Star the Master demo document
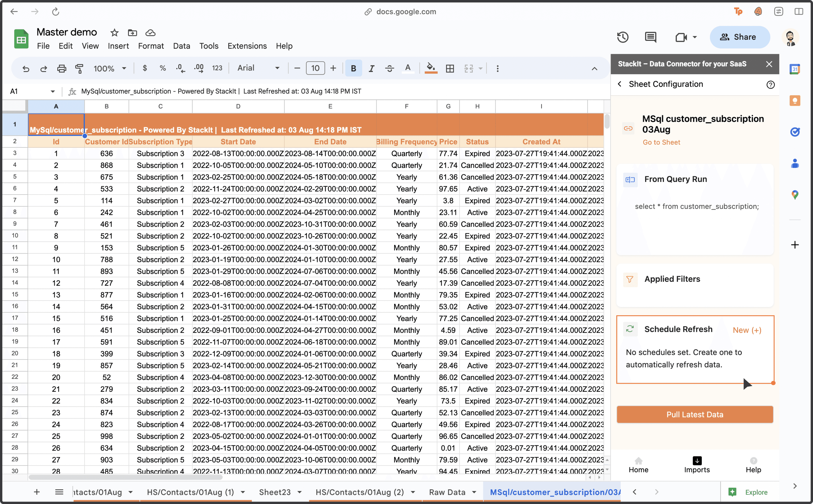 tap(114, 33)
